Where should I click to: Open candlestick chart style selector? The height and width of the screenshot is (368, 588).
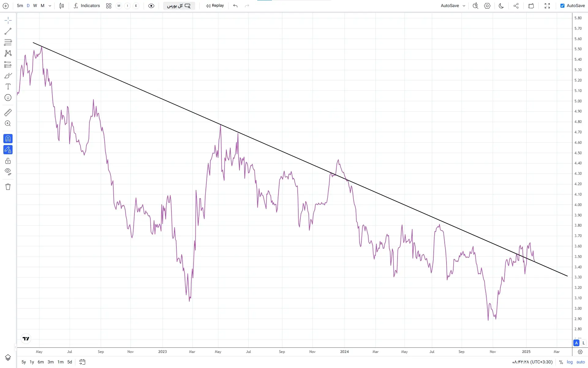click(62, 6)
